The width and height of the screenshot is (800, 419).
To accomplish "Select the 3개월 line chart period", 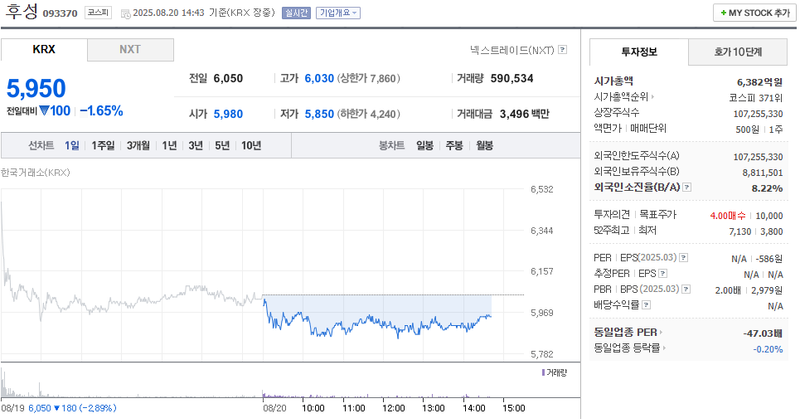I will [138, 145].
